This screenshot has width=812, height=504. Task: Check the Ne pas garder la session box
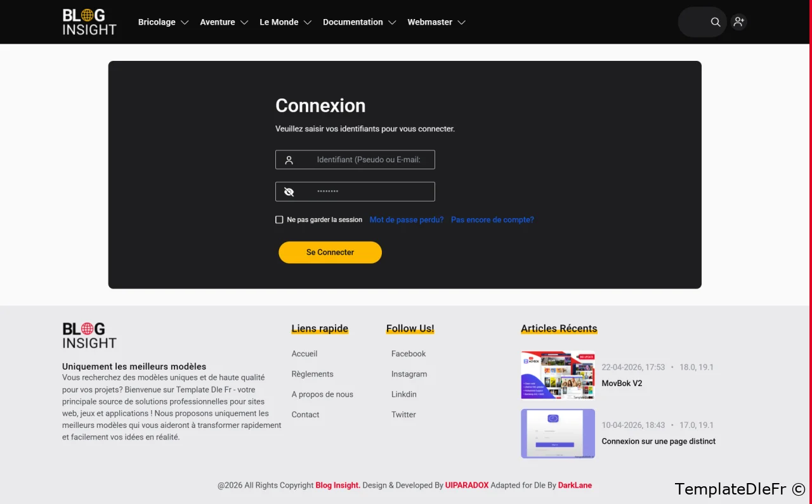[x=279, y=220]
